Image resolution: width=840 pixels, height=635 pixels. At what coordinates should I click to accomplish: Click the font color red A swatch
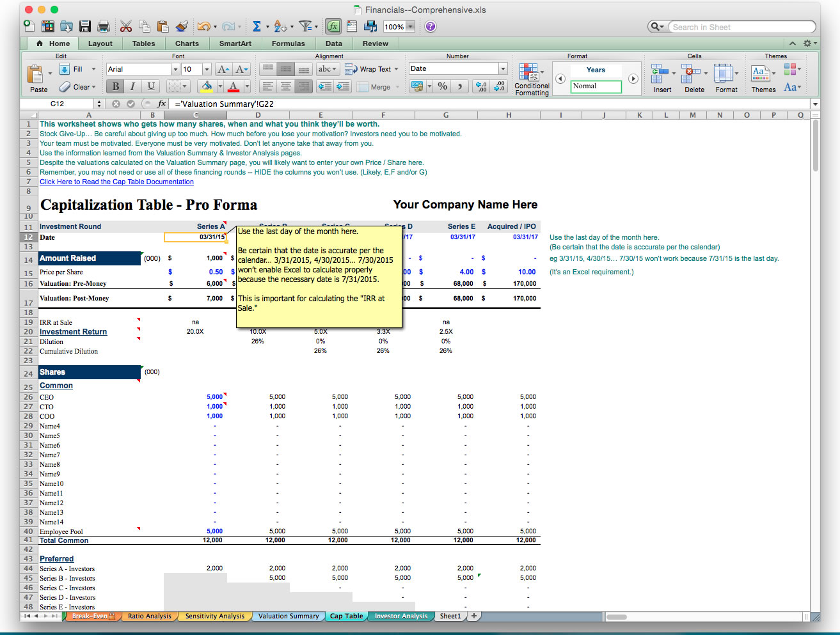pos(233,86)
